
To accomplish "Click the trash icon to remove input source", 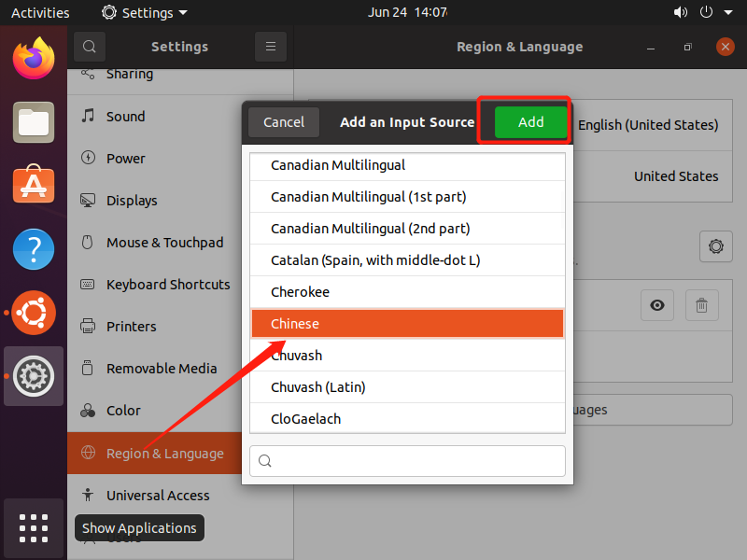I will coord(702,305).
